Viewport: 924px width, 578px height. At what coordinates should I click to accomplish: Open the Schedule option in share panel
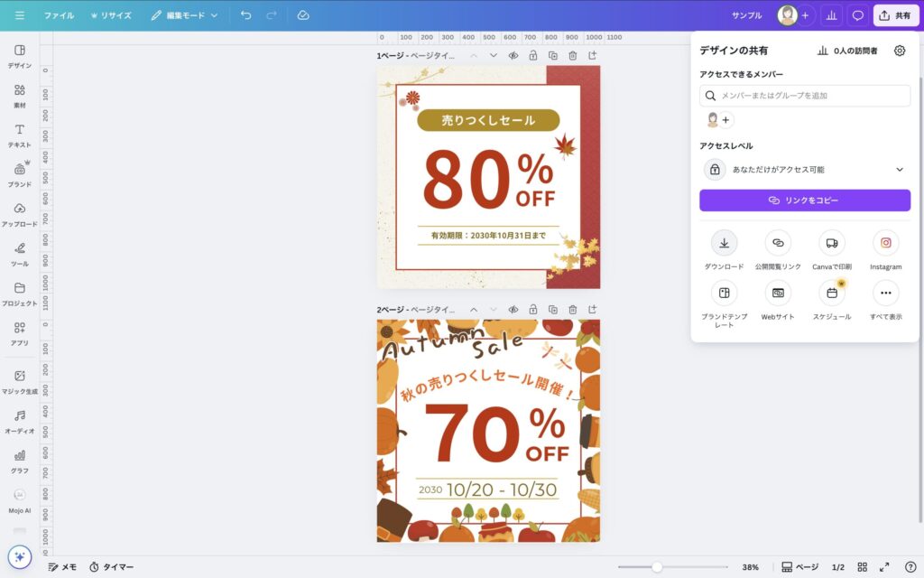pyautogui.click(x=831, y=294)
